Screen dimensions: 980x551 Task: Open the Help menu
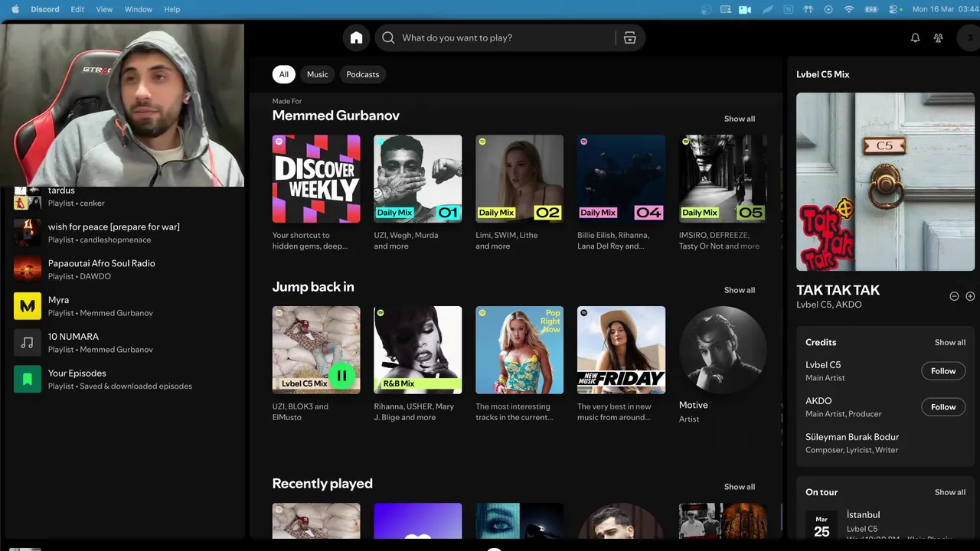[172, 9]
